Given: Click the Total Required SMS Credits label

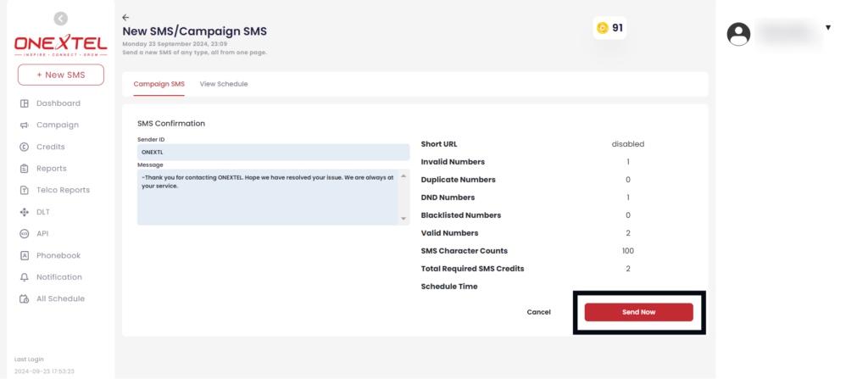Looking at the screenshot, I should point(473,269).
